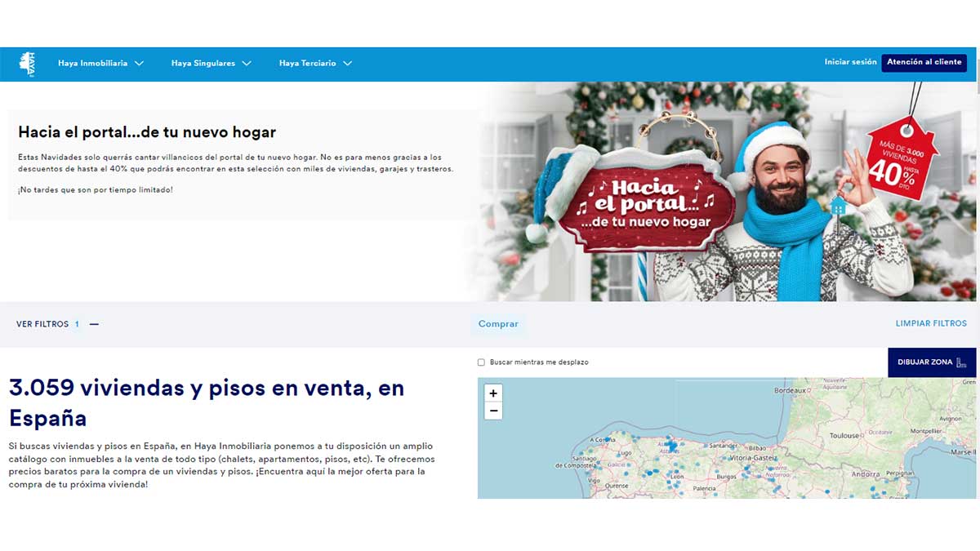Switch to the Comprar tab

click(498, 323)
